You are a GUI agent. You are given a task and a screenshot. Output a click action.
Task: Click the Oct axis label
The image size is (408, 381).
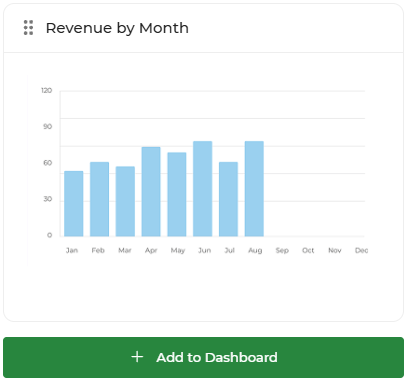click(308, 250)
